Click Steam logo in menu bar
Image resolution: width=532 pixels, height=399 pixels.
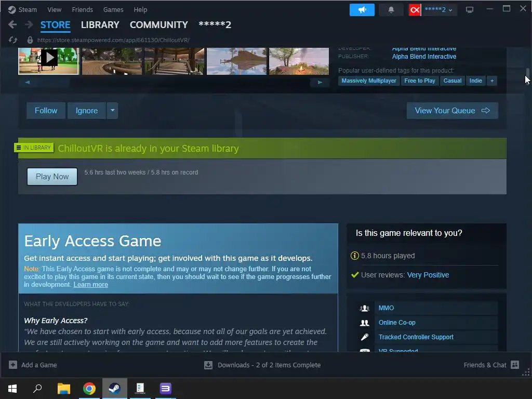[12, 10]
